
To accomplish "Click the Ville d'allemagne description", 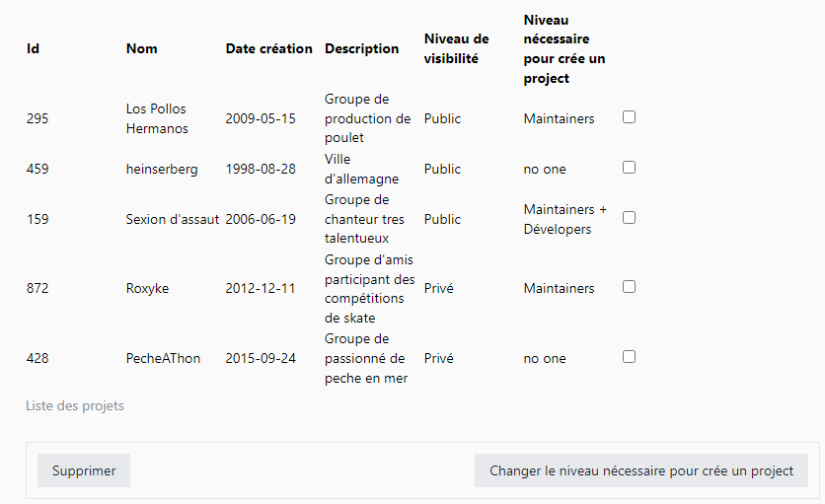I will click(361, 169).
